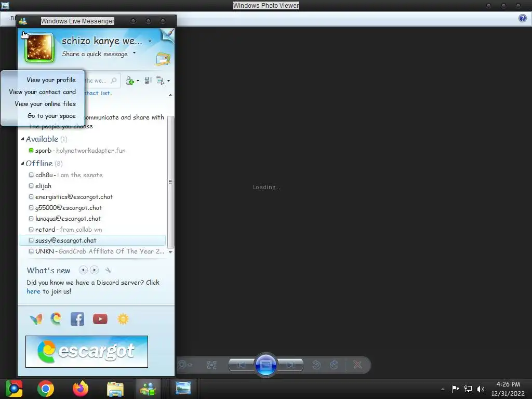Rotate photo counterclockwise
This screenshot has width=532, height=399.
click(x=316, y=365)
